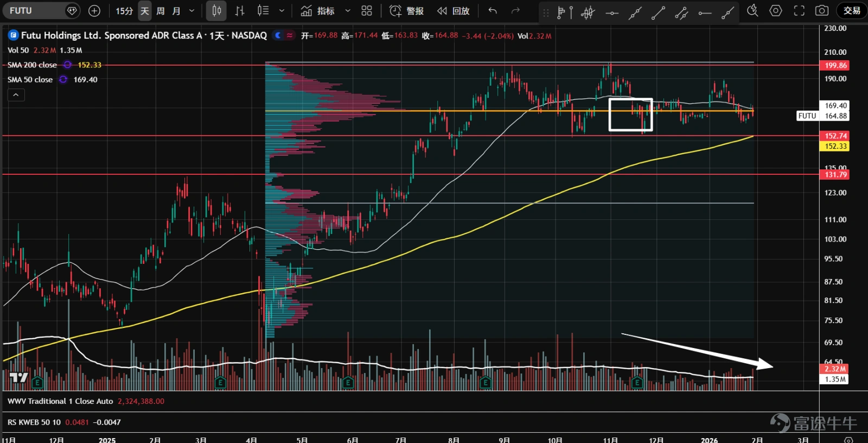The height and width of the screenshot is (443, 868).
Task: Select the candlestick chart type
Action: point(216,11)
